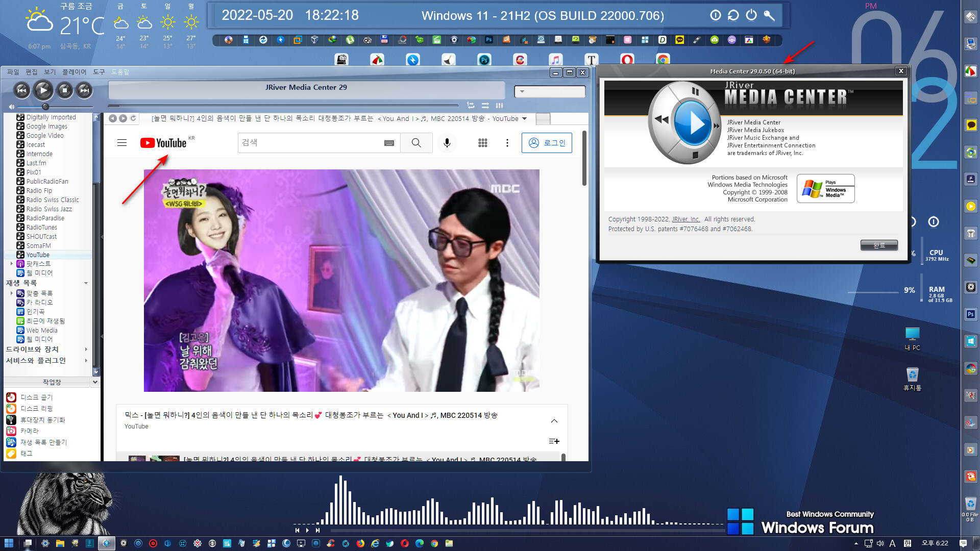This screenshot has width=980, height=551.
Task: Open the YouTube on-screen keyboard icon
Action: click(x=389, y=143)
